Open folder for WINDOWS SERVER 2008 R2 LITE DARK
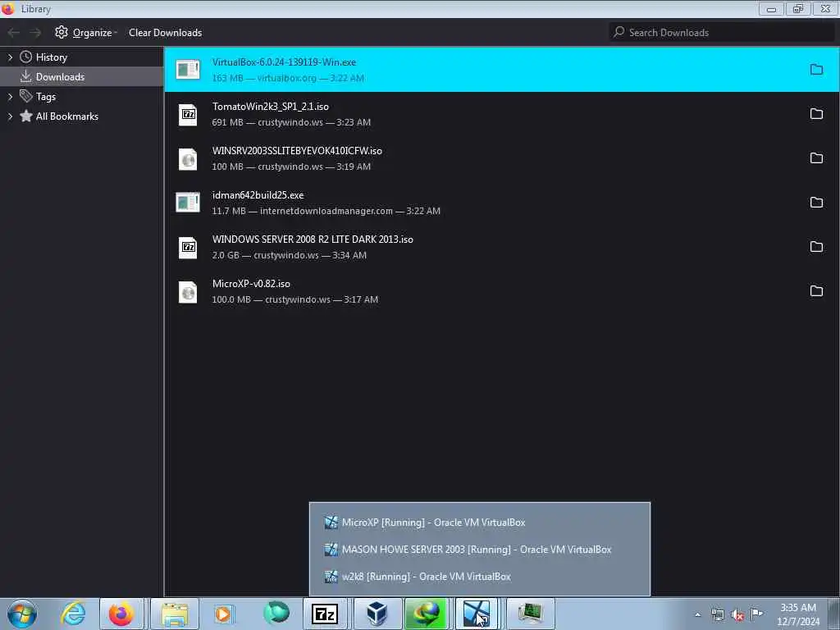The height and width of the screenshot is (630, 840). pyautogui.click(x=816, y=247)
